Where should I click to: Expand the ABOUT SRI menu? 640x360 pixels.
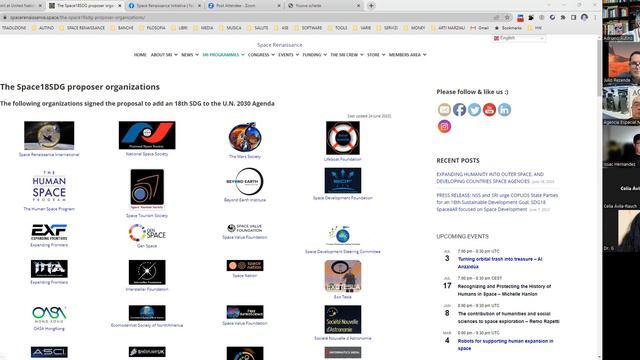(164, 55)
